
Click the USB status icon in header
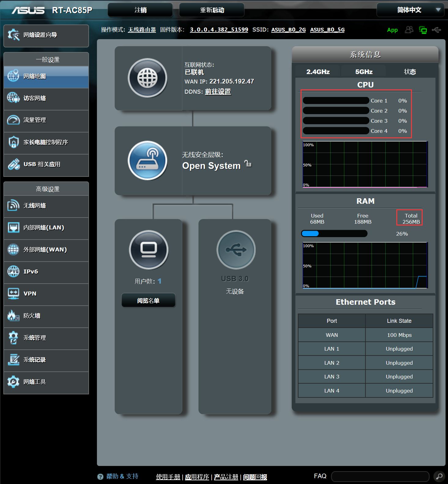[436, 30]
